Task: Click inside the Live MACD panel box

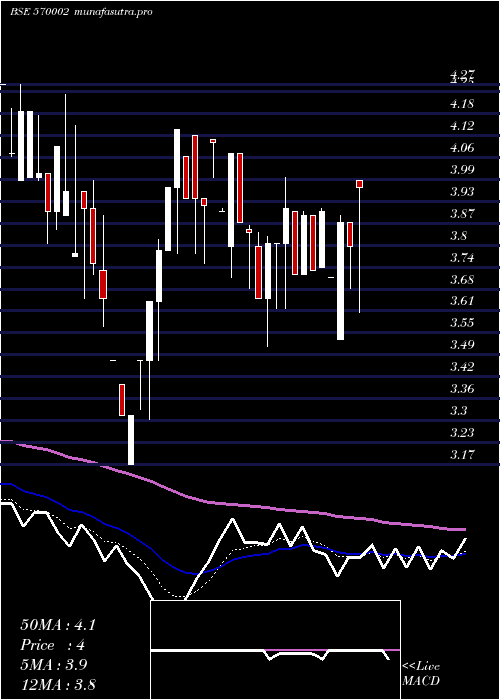Action: coord(275,650)
